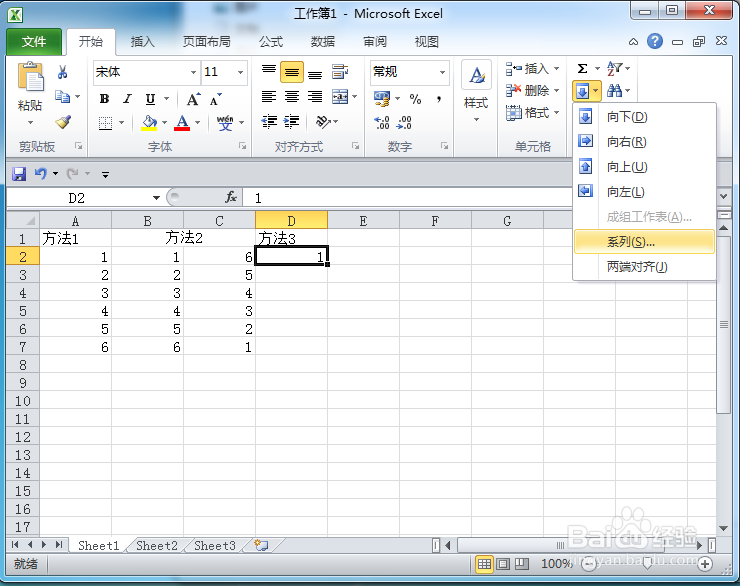Switch to Sheet2 tab

pos(157,546)
